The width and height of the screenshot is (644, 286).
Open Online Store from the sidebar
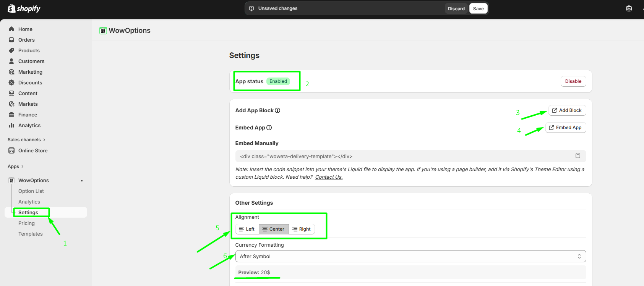click(x=33, y=150)
